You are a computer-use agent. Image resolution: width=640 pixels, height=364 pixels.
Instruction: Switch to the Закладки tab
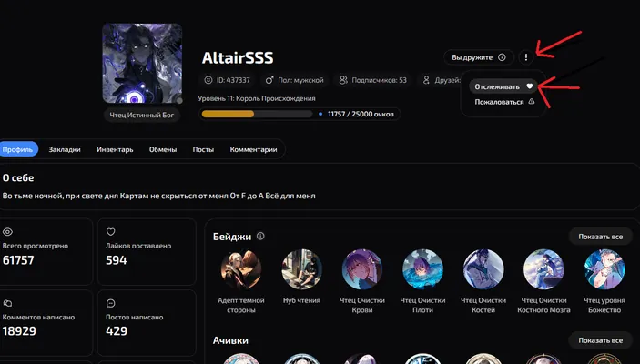coord(65,149)
